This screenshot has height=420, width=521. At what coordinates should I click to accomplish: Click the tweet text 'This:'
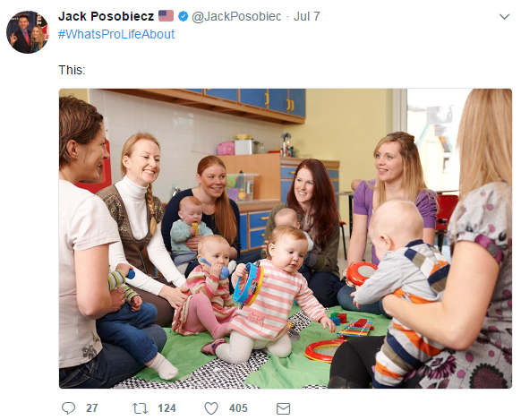coord(72,70)
